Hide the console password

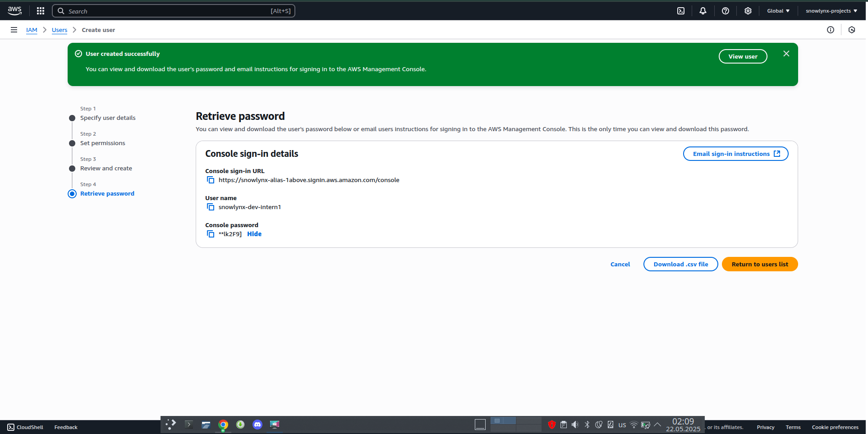(x=254, y=234)
